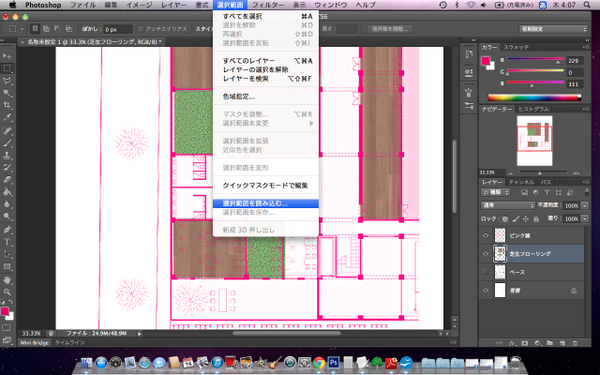The height and width of the screenshot is (375, 600).
Task: Open Photoshop from the Dock
Action: coord(333,362)
